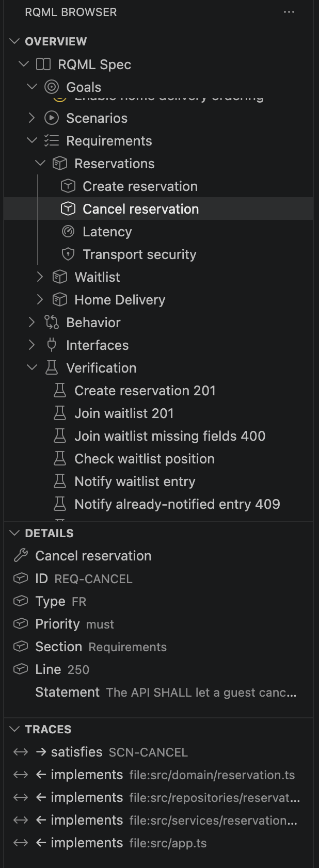Image resolution: width=319 pixels, height=868 pixels.
Task: Click the tag icon beside Create reservation
Action: pos(68,186)
